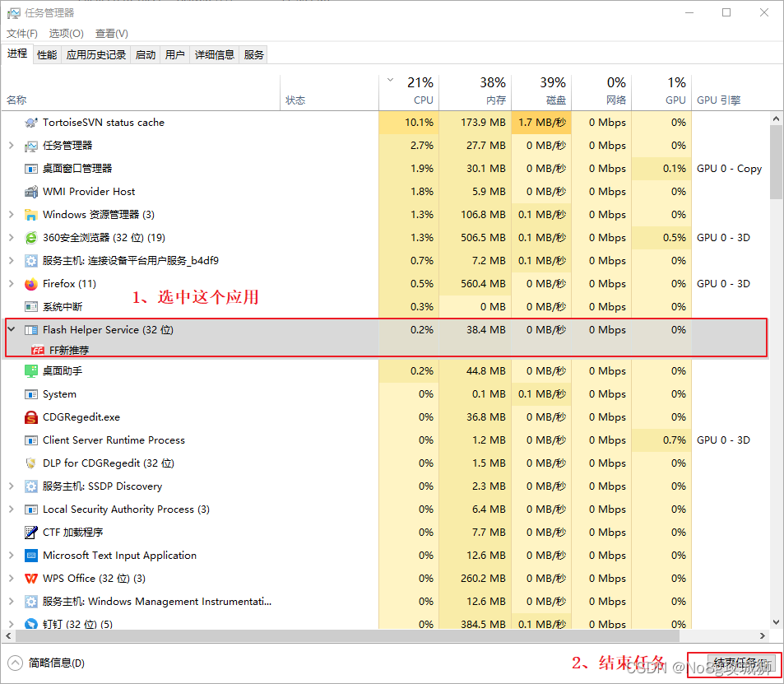This screenshot has height=684, width=784.
Task: Click the 状态 column header
Action: click(x=330, y=92)
